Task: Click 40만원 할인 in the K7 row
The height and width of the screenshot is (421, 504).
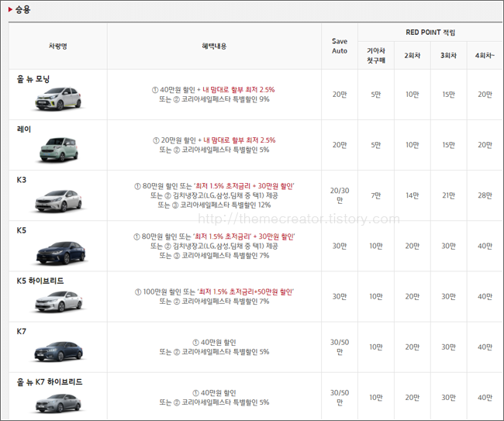Action: pyautogui.click(x=214, y=342)
